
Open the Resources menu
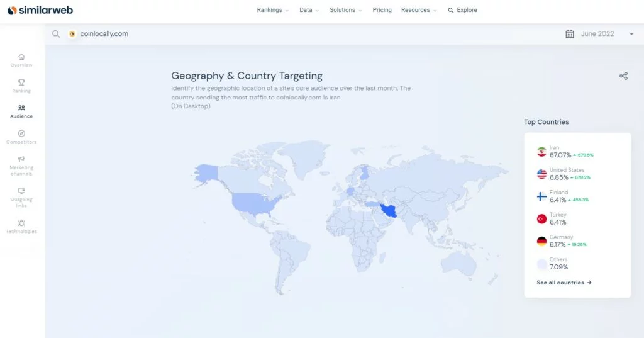419,10
